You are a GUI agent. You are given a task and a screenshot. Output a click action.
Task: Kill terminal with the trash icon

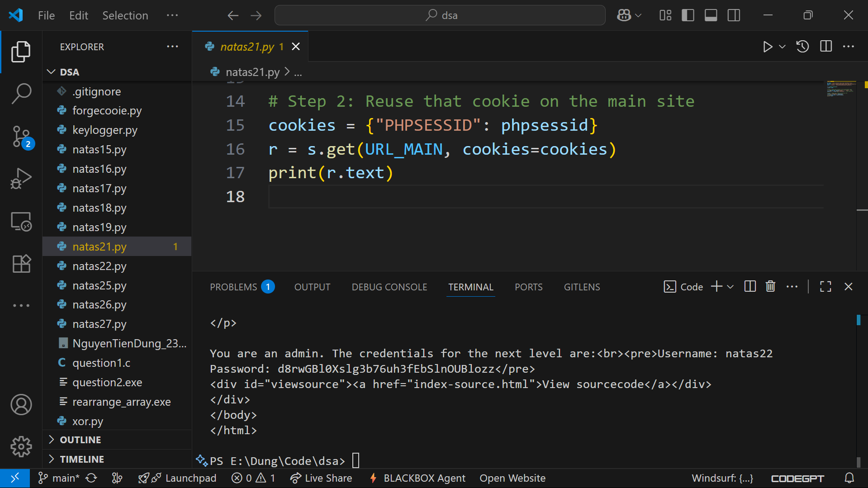pos(770,287)
